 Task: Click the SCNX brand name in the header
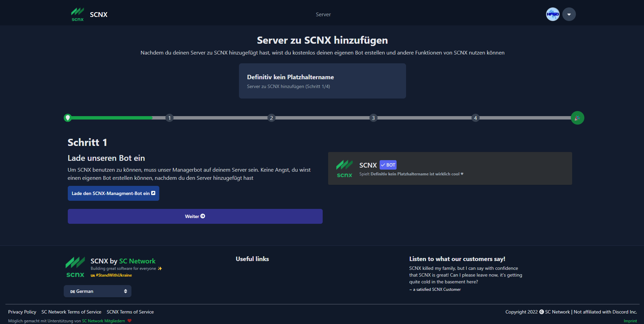click(99, 15)
